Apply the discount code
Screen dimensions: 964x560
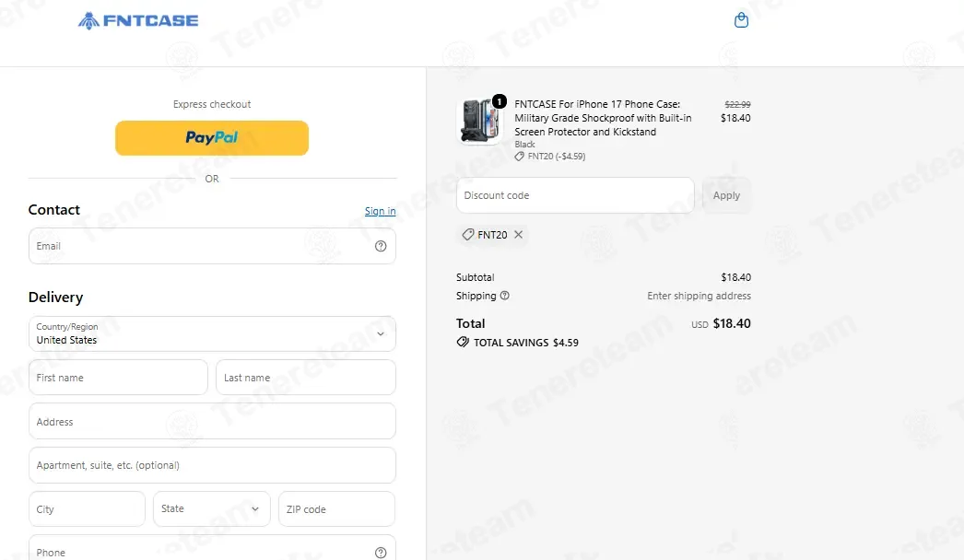pyautogui.click(x=726, y=195)
